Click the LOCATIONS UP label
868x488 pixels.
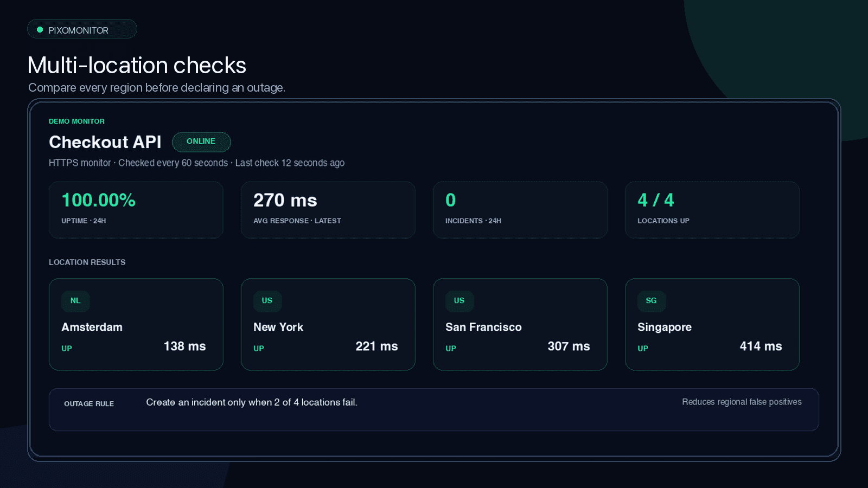click(663, 221)
